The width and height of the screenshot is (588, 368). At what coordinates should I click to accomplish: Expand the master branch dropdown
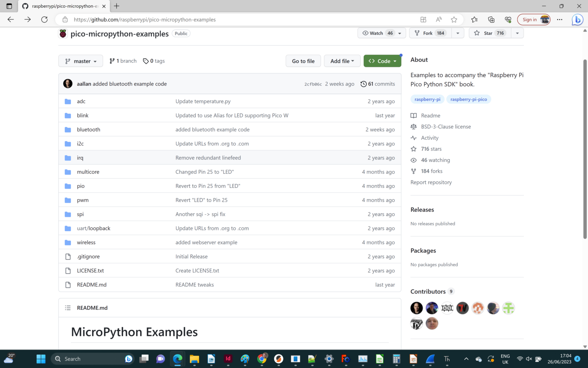81,61
